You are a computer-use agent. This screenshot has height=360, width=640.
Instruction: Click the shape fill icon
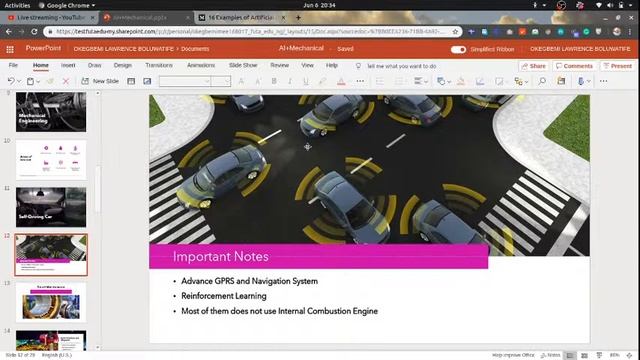coord(461,81)
